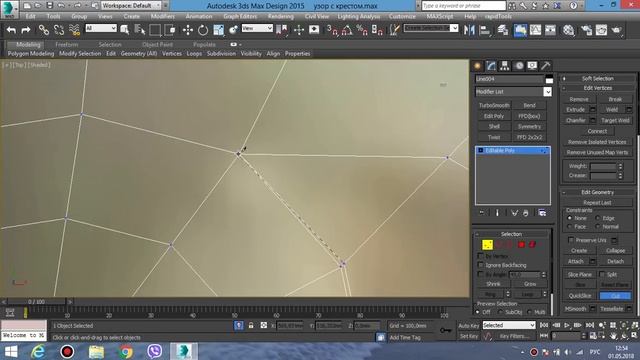Screen dimensions: 640x360
Task: Click the object color swatch
Action: coord(549,79)
